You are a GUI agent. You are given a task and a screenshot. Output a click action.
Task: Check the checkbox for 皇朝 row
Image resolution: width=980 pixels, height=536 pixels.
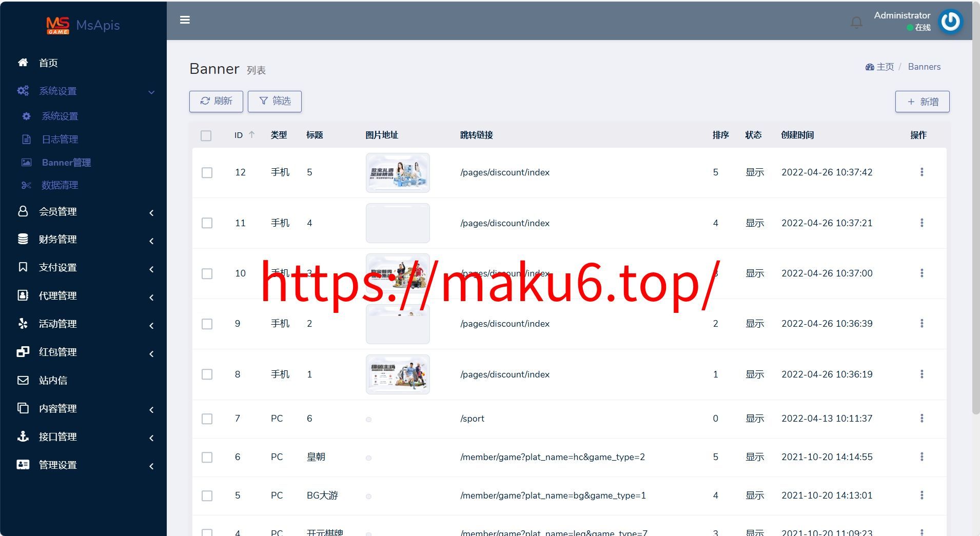tap(207, 457)
